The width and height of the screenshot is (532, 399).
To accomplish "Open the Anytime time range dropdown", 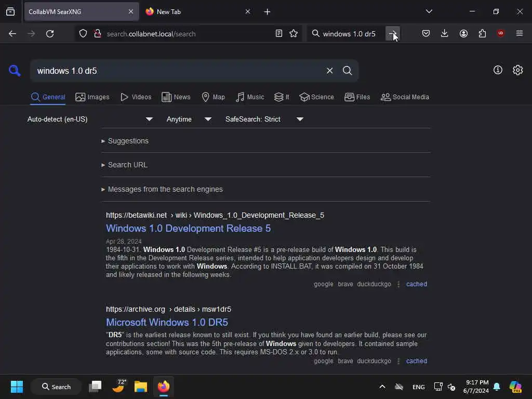I will pyautogui.click(x=189, y=119).
